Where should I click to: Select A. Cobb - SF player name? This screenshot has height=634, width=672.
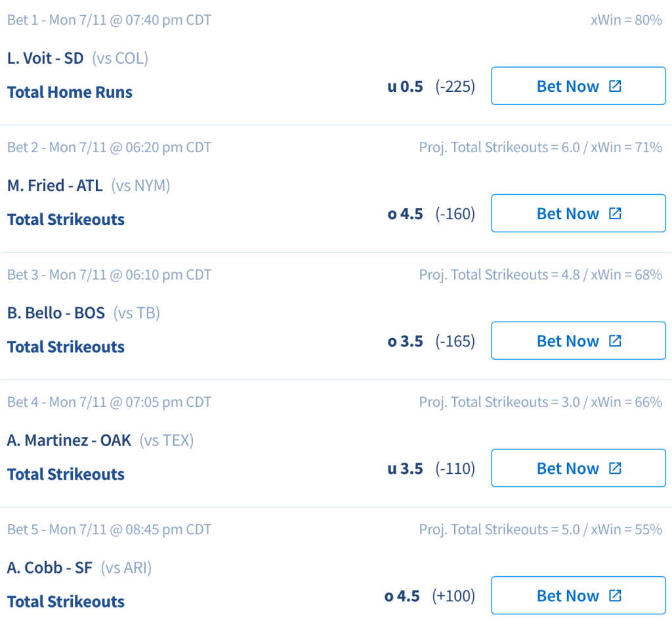tap(50, 568)
